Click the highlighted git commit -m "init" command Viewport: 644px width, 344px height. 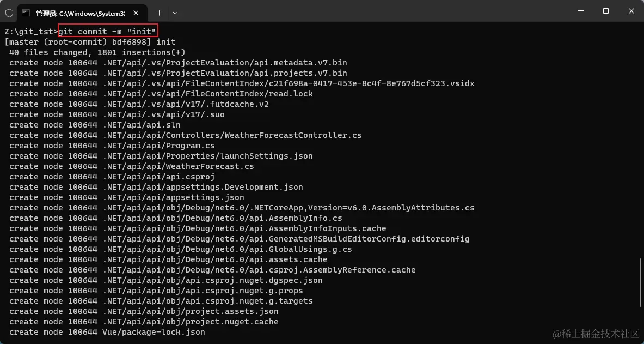coord(107,32)
